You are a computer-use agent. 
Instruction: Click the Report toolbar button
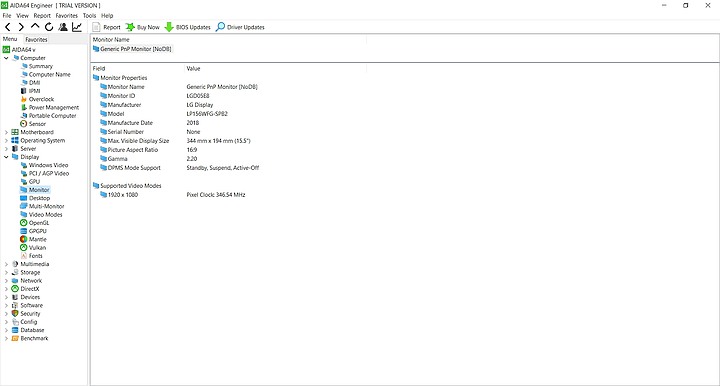[x=106, y=27]
